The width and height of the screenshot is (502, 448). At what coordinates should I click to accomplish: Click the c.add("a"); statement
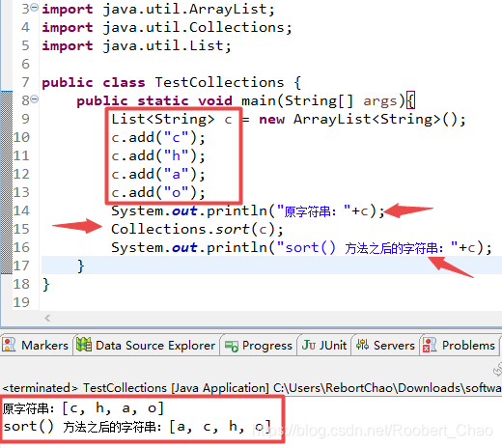[x=158, y=175]
